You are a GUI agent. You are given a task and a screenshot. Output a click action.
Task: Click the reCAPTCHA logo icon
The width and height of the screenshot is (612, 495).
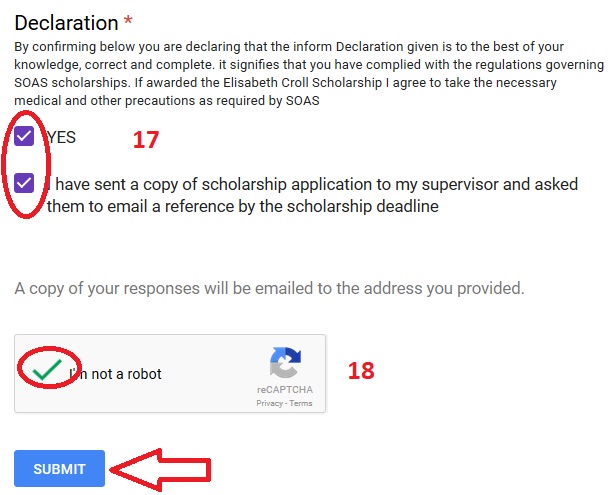point(285,363)
